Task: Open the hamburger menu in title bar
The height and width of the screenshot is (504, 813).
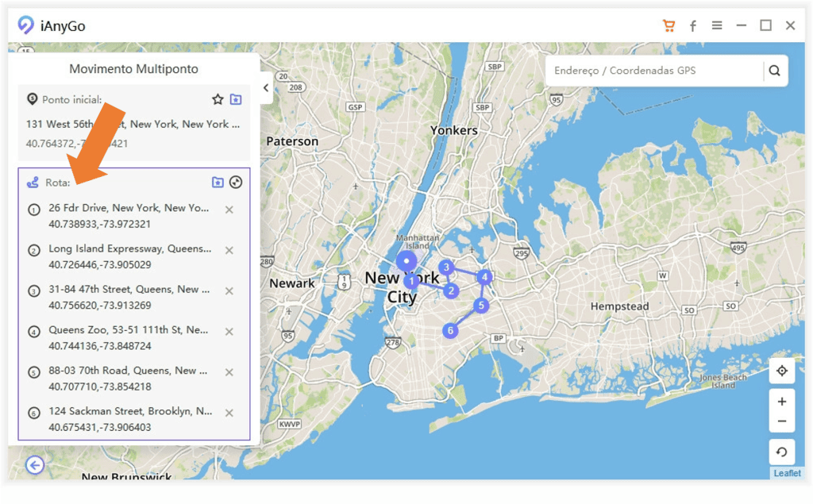Action: [x=717, y=25]
